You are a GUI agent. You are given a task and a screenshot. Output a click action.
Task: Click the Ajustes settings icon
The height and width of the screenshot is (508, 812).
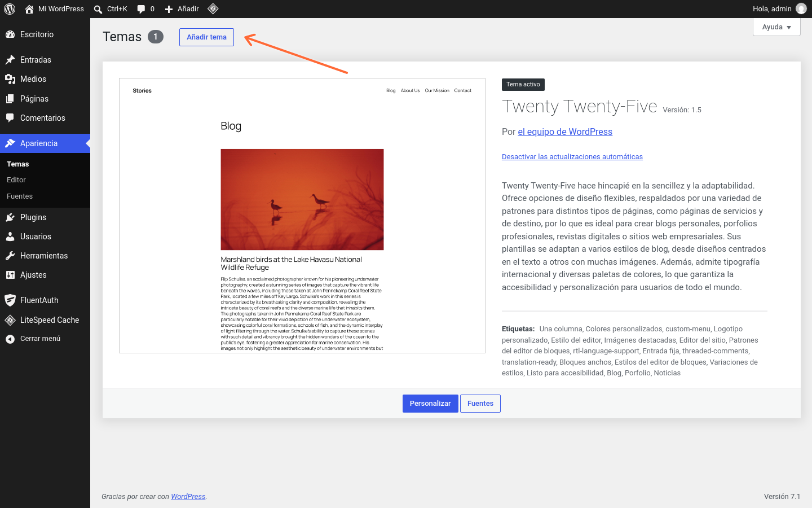tap(10, 275)
